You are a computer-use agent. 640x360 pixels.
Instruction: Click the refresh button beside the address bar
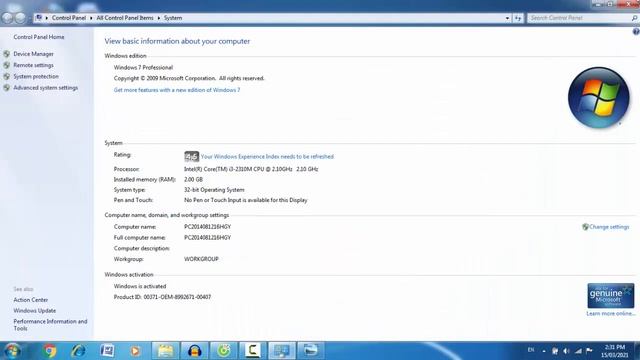click(x=518, y=18)
